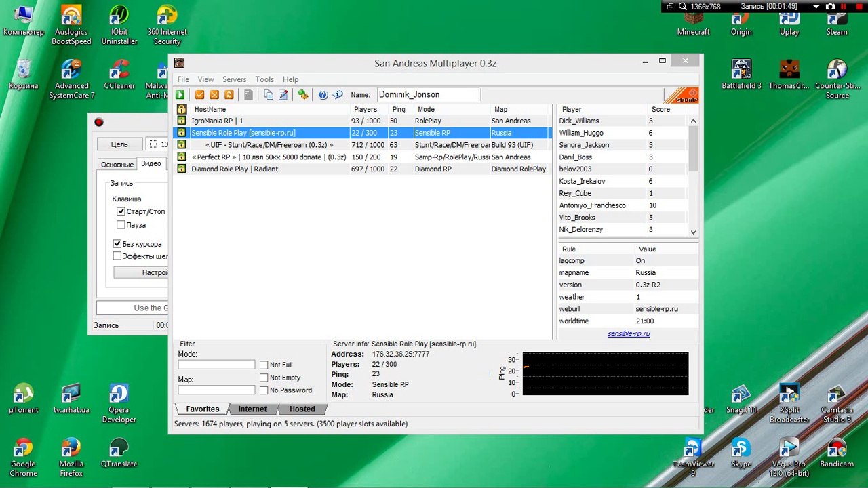Image resolution: width=868 pixels, height=488 pixels.
Task: Click the Настройки button in Bandicam
Action: click(x=141, y=272)
